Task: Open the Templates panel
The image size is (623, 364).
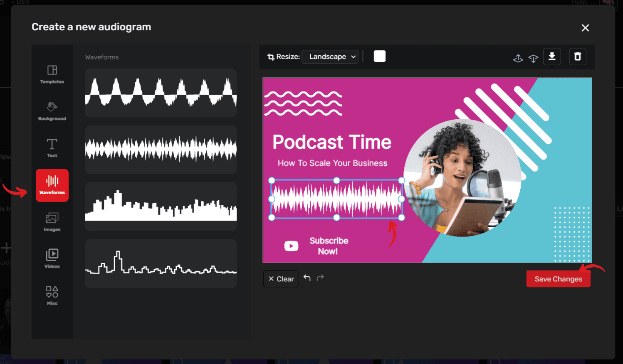Action: click(x=52, y=75)
